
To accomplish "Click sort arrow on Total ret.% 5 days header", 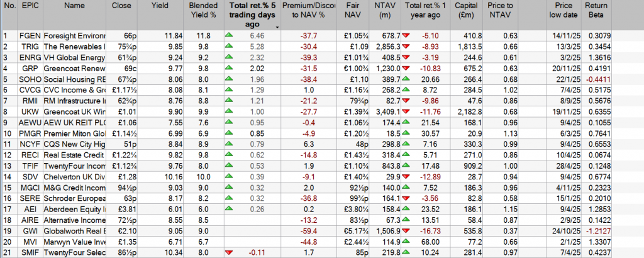I will [x=277, y=27].
